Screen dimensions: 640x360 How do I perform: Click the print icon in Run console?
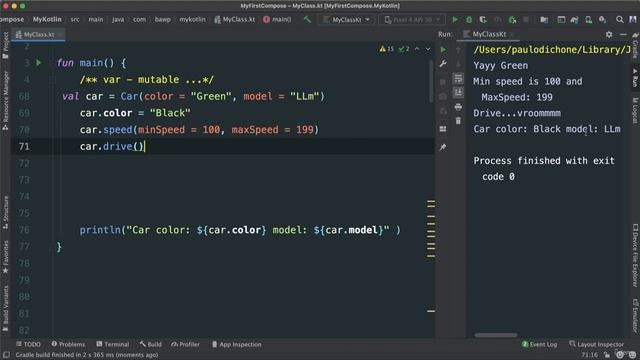tap(458, 107)
